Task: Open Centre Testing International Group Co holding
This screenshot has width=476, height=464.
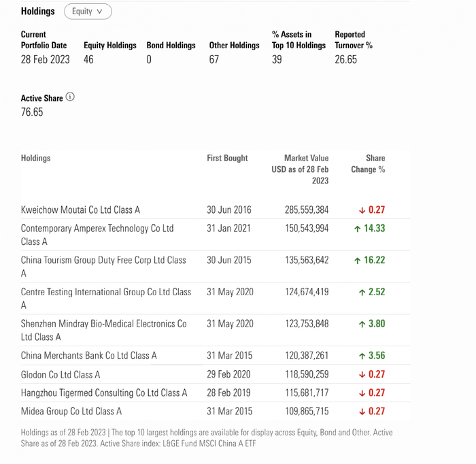Action: click(x=106, y=298)
